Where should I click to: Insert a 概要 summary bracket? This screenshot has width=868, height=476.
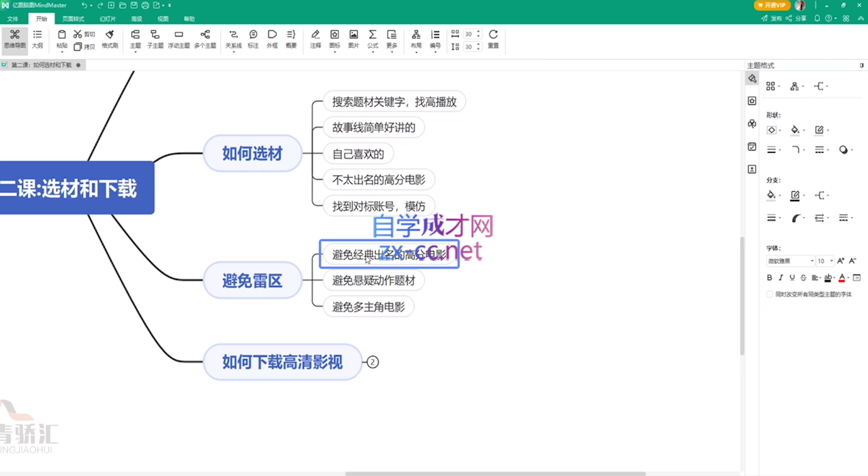(x=291, y=39)
